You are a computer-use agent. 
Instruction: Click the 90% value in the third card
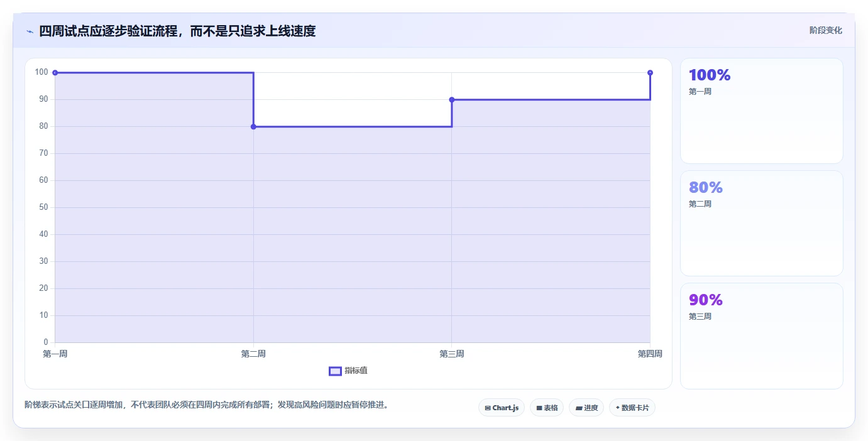click(x=706, y=300)
